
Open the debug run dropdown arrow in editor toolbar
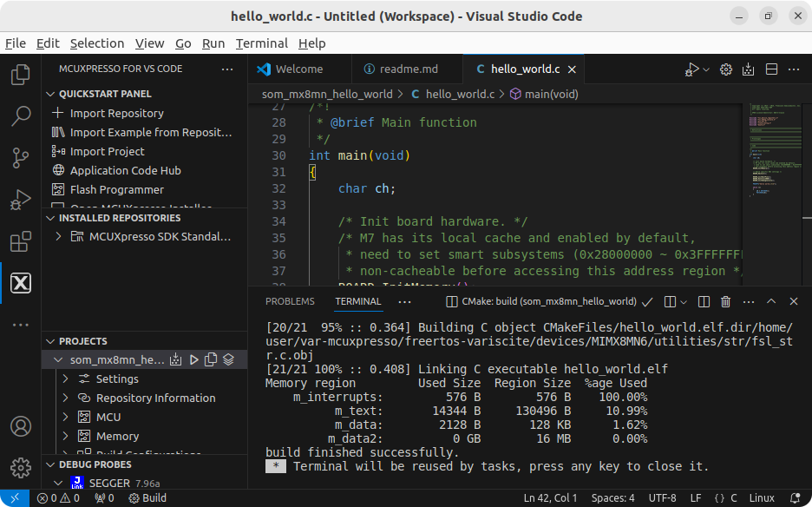pos(706,69)
